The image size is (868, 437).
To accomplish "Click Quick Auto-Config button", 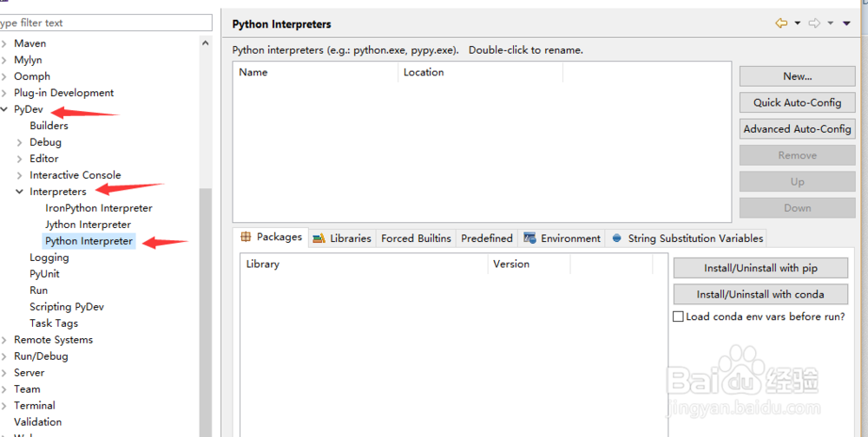I will 797,102.
